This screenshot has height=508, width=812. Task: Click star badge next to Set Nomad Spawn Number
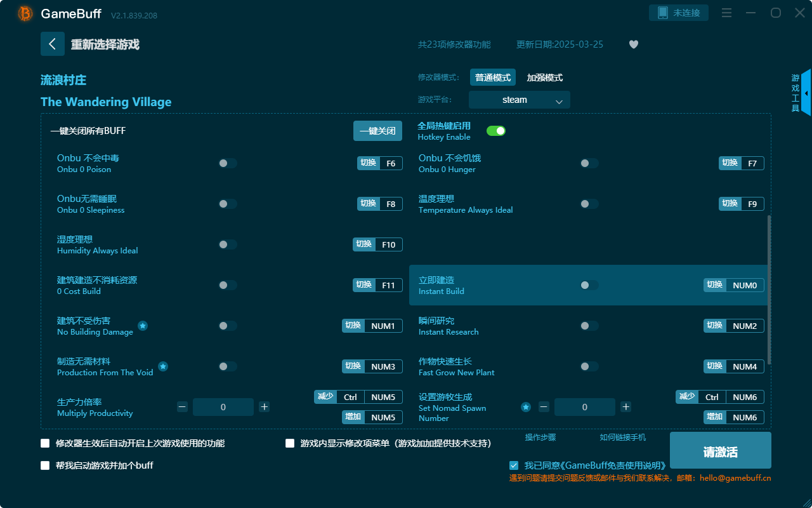click(x=526, y=407)
